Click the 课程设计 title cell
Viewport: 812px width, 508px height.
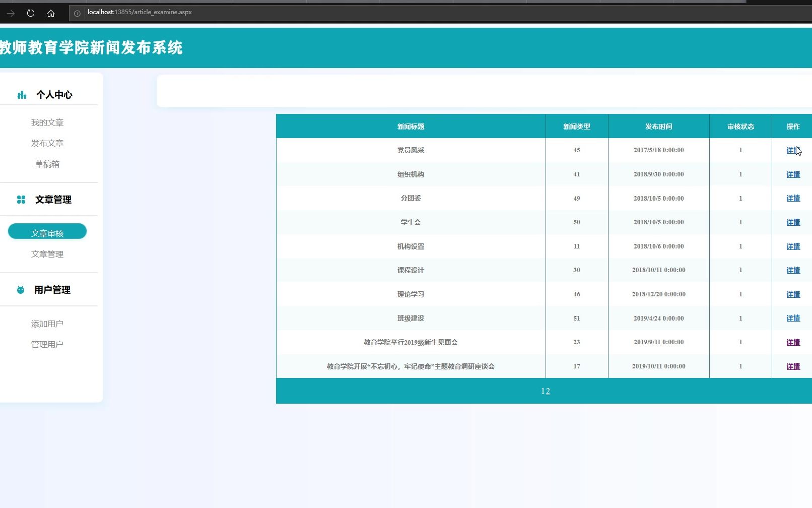pyautogui.click(x=411, y=270)
